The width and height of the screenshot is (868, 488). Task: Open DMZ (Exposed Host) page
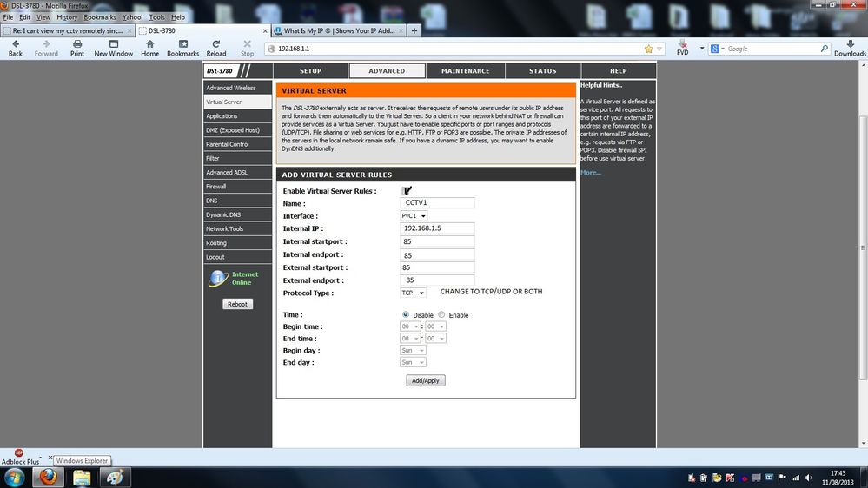pyautogui.click(x=237, y=130)
